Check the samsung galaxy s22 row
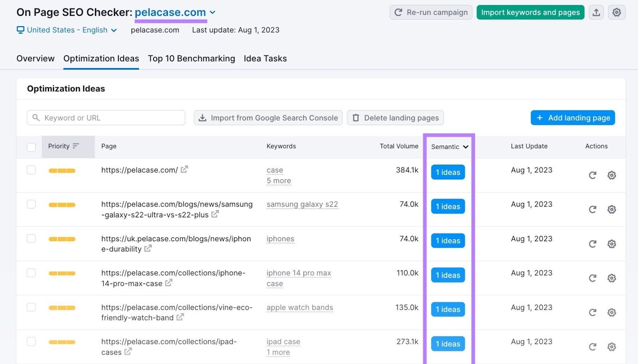The width and height of the screenshot is (638, 364). pos(31,204)
